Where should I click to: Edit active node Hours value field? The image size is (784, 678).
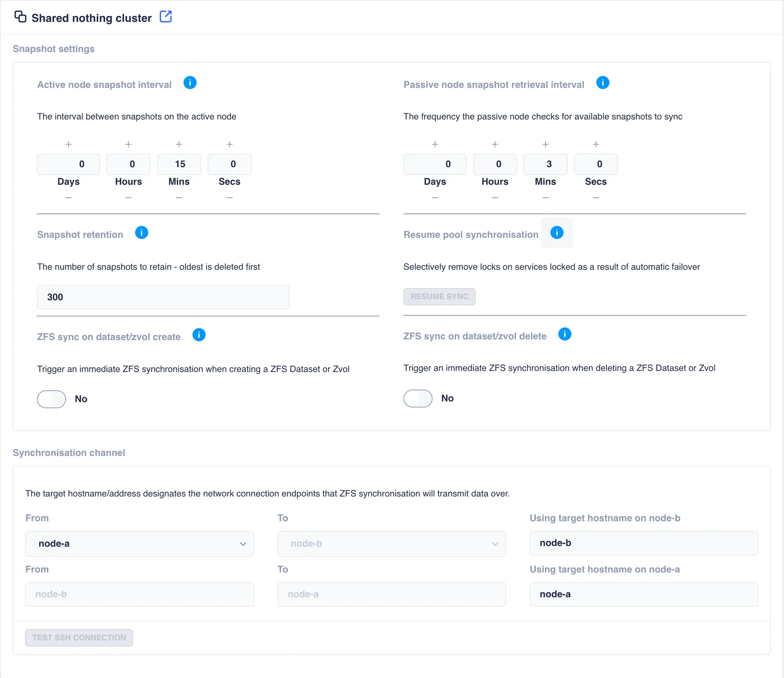(x=129, y=164)
